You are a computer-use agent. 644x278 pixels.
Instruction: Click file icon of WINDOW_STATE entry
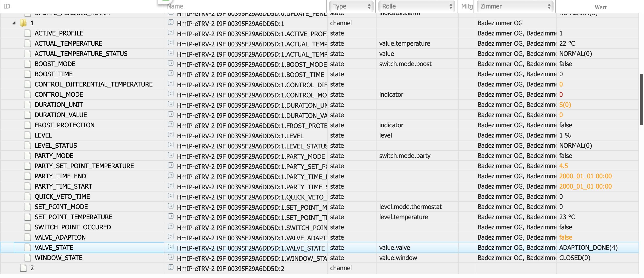click(x=28, y=258)
